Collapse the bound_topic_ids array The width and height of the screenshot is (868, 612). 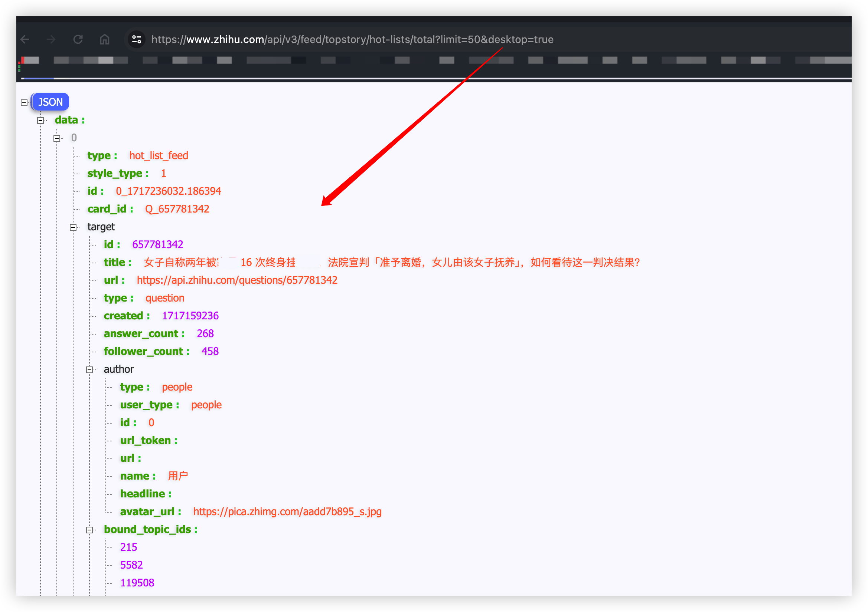(x=89, y=530)
